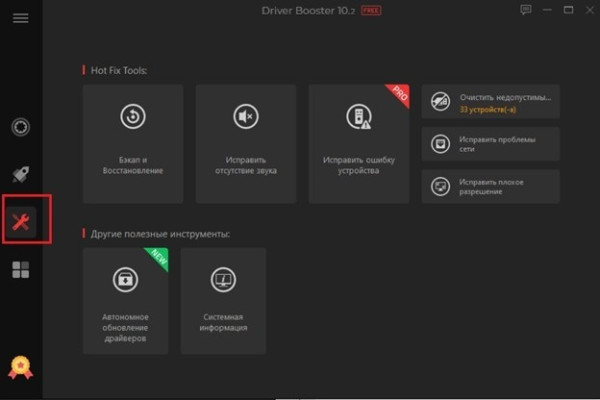Open Исправить проблемы сети tool

click(491, 144)
